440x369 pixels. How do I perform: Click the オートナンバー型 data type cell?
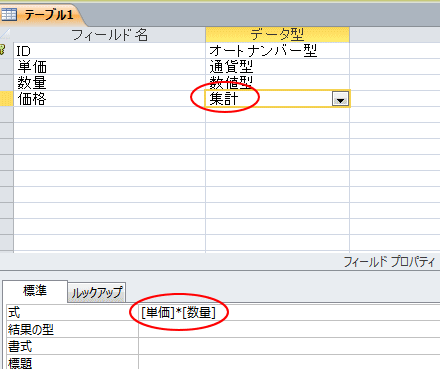pos(277,51)
